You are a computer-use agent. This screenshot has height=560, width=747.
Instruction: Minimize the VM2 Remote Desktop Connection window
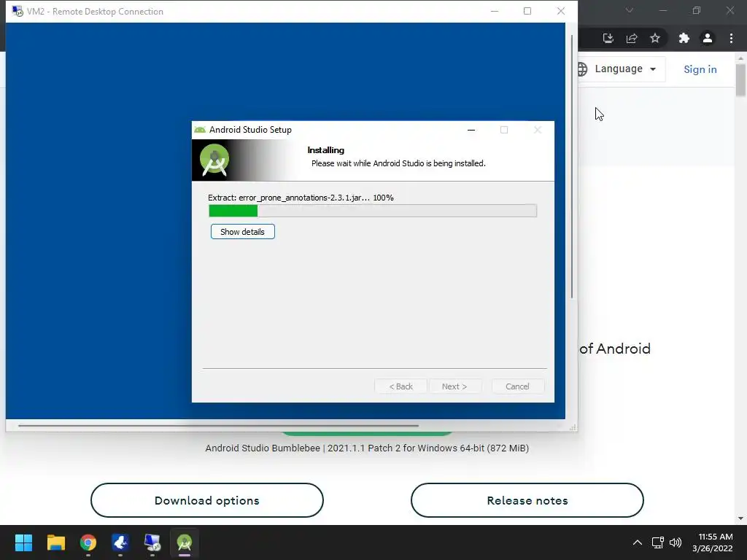495,11
